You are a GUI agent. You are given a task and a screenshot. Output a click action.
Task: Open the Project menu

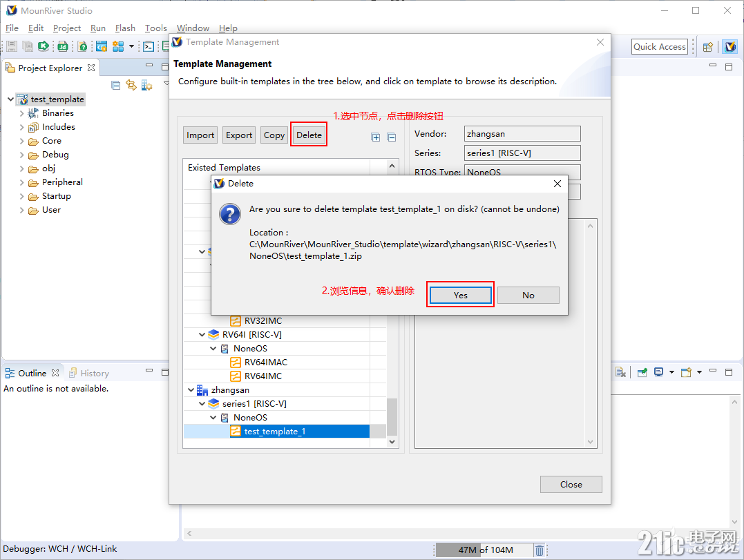click(x=67, y=28)
